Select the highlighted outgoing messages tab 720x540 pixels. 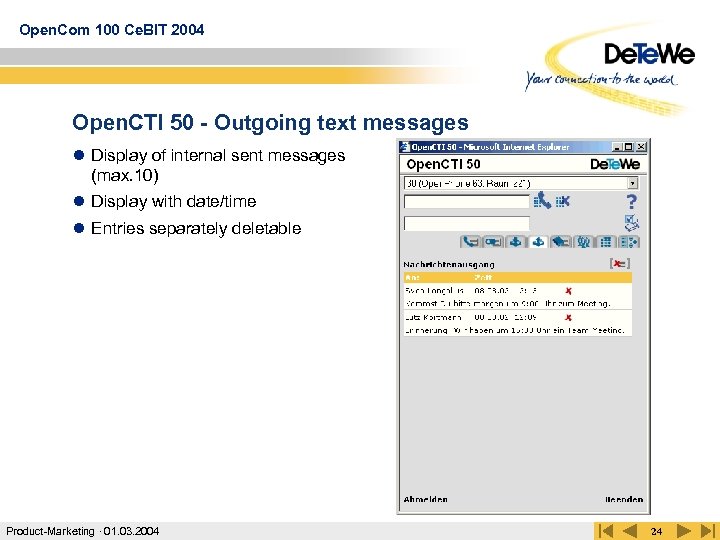538,242
